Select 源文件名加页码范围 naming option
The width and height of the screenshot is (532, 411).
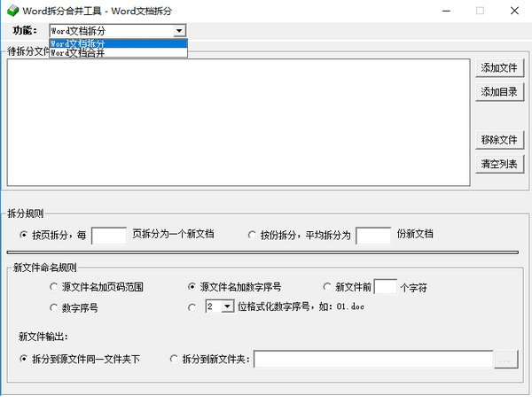tap(53, 287)
